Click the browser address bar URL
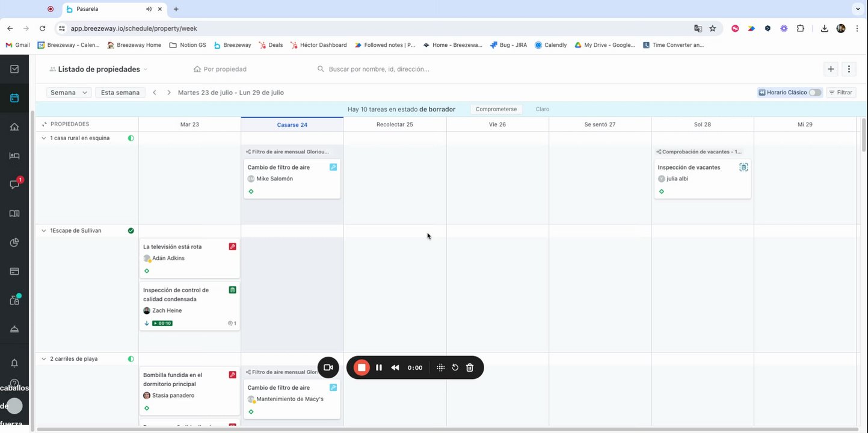The width and height of the screenshot is (868, 433). pyautogui.click(x=134, y=28)
